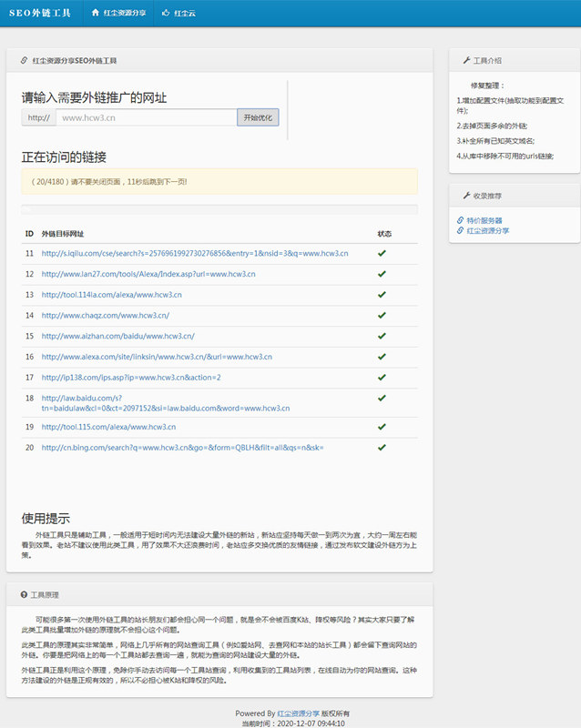This screenshot has width=581, height=728.
Task: Click the row ID 20 cell
Action: (x=29, y=448)
